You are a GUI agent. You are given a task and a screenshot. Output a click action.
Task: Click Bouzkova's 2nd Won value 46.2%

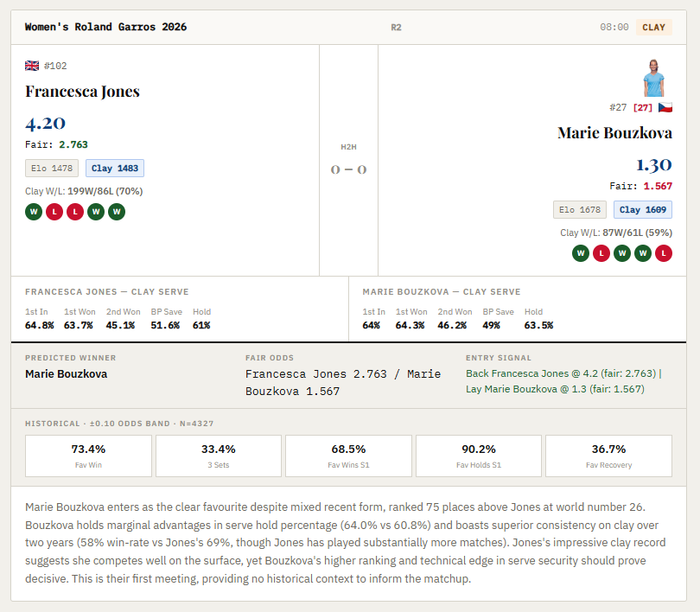point(452,325)
